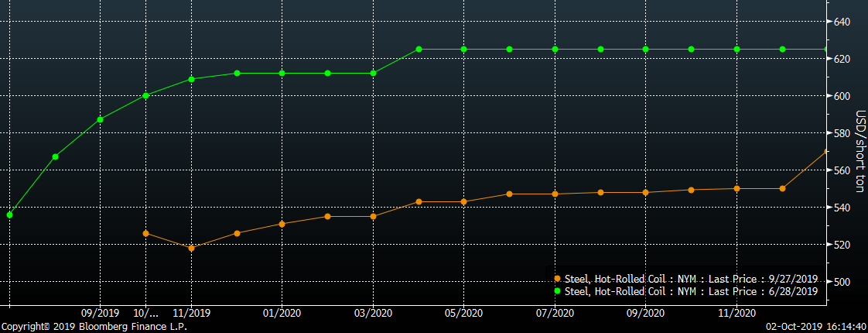Click the 11/2019 x-axis label
Image resolution: width=868 pixels, height=333 pixels.
[x=191, y=313]
